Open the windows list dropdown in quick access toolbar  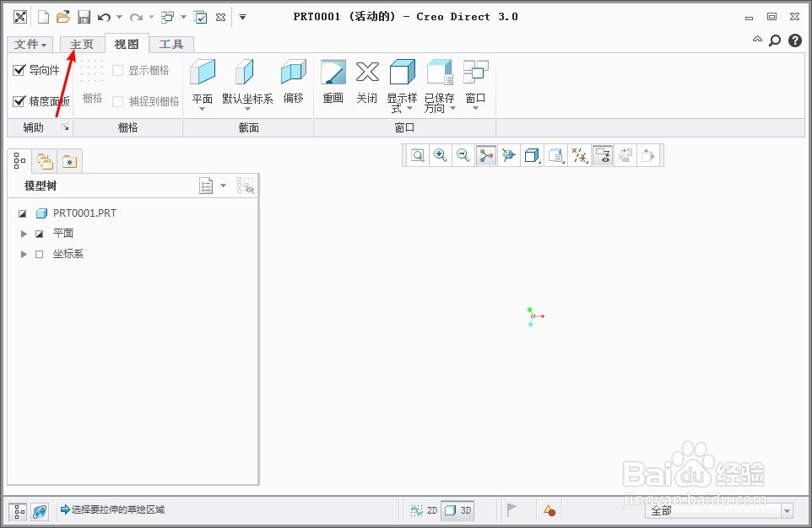(x=183, y=17)
